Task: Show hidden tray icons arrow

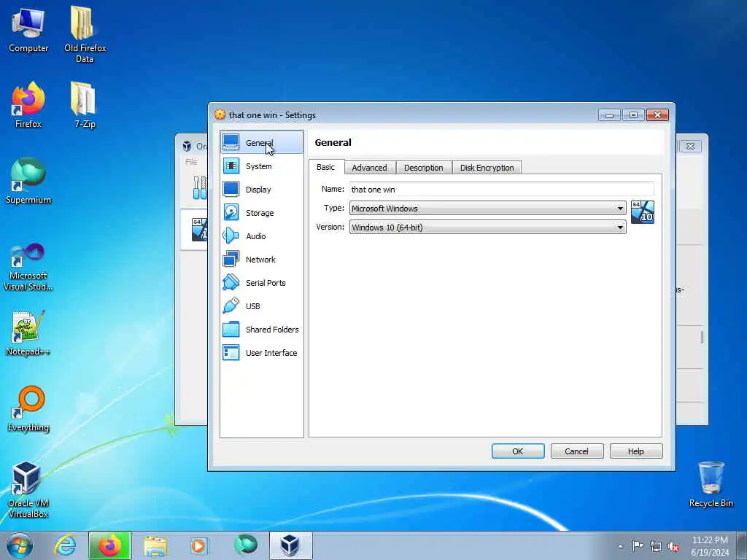Action: 620,546
